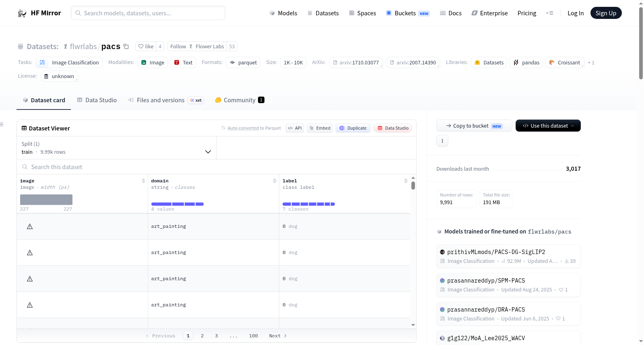Image resolution: width=644 pixels, height=345 pixels.
Task: Open the HF Mirror home logo
Action: click(39, 13)
